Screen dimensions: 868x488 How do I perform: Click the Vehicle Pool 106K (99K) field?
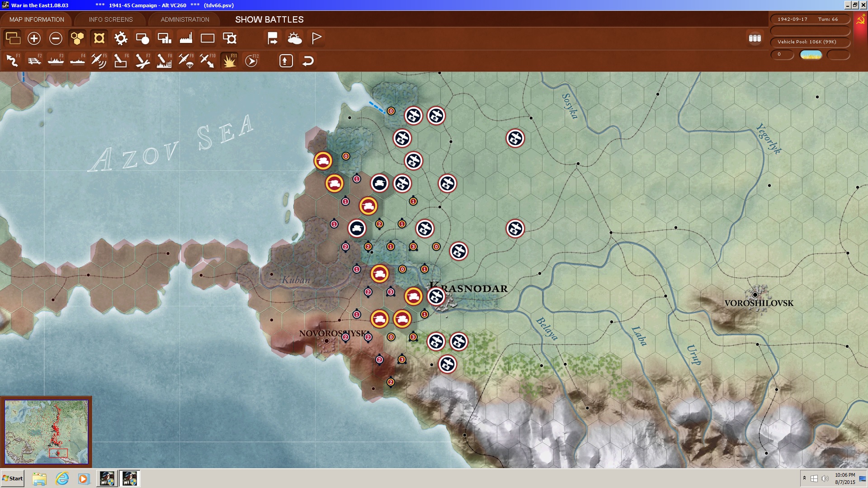[810, 42]
